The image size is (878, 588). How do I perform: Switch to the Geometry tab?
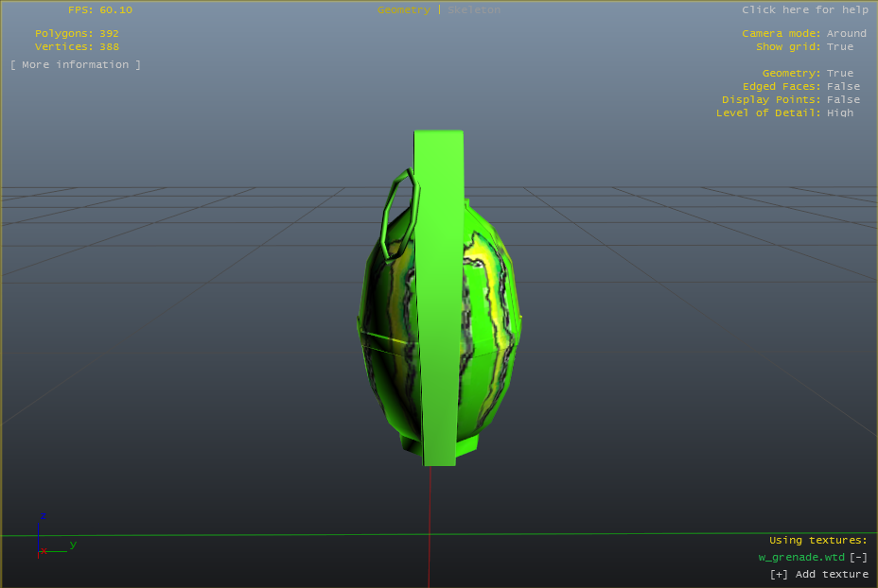tap(403, 10)
